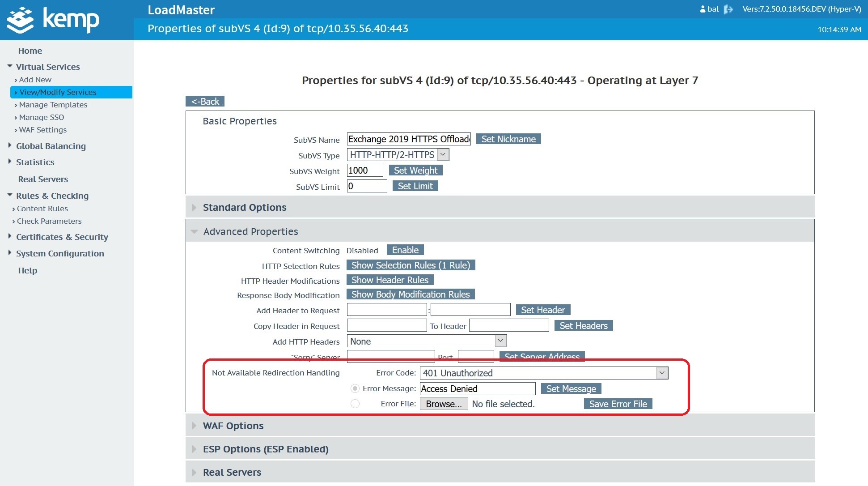Viewport: 868px width, 486px height.
Task: Click the Kemp logo
Action: pyautogui.click(x=53, y=20)
